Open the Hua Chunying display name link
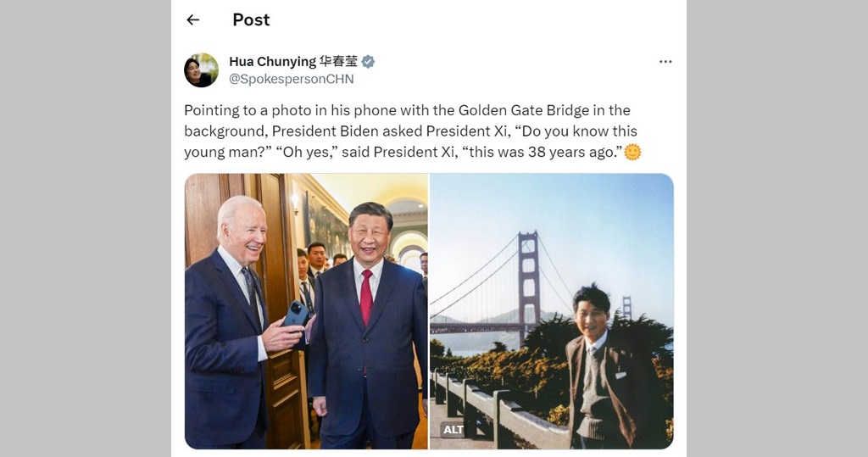 [x=272, y=62]
